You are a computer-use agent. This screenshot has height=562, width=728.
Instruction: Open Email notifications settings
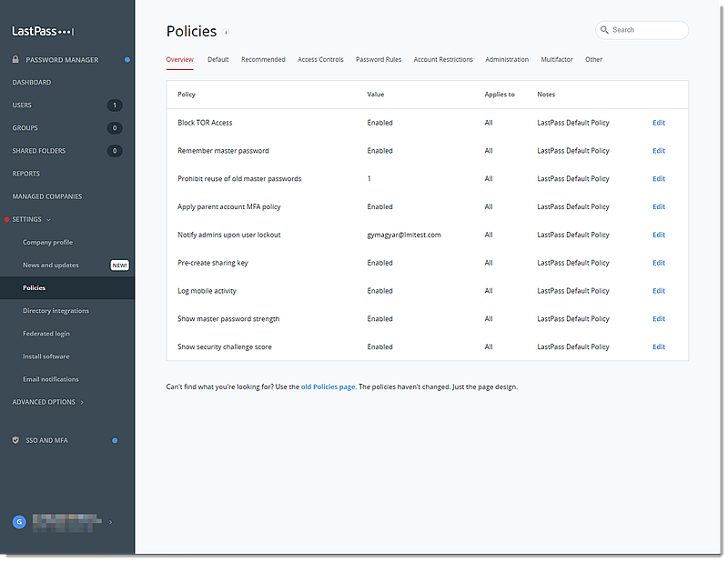(51, 379)
